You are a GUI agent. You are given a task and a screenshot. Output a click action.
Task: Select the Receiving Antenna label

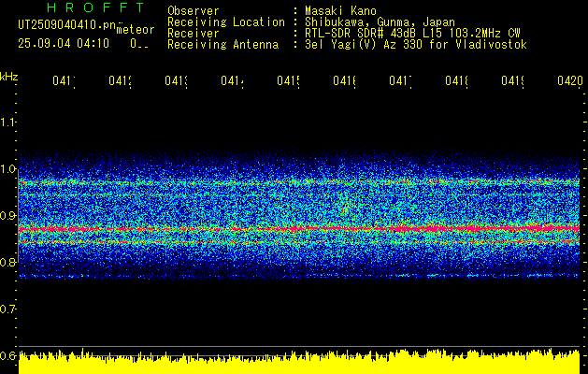click(222, 45)
